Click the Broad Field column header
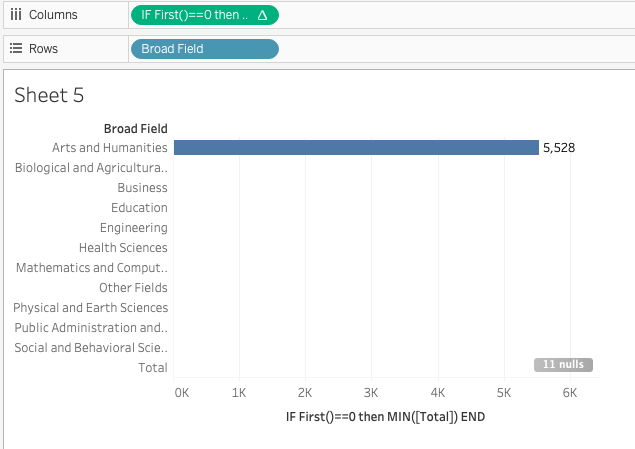Screen dimensions: 635x449 coord(135,128)
